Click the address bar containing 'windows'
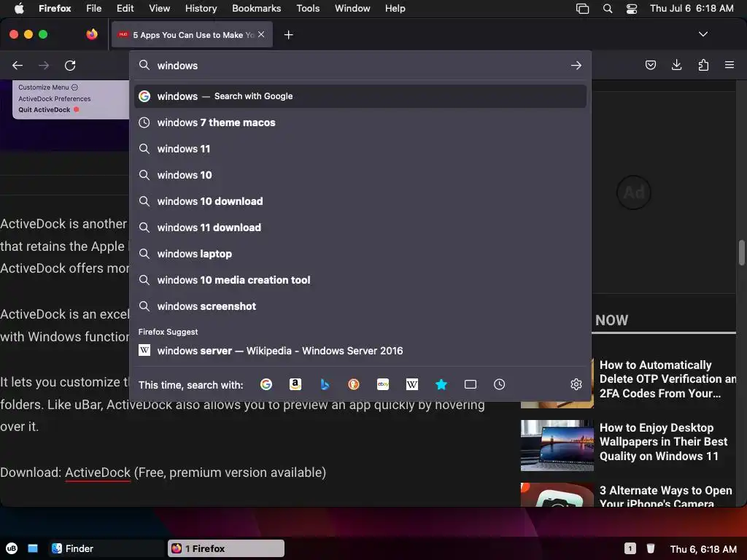This screenshot has height=560, width=747. 360,65
